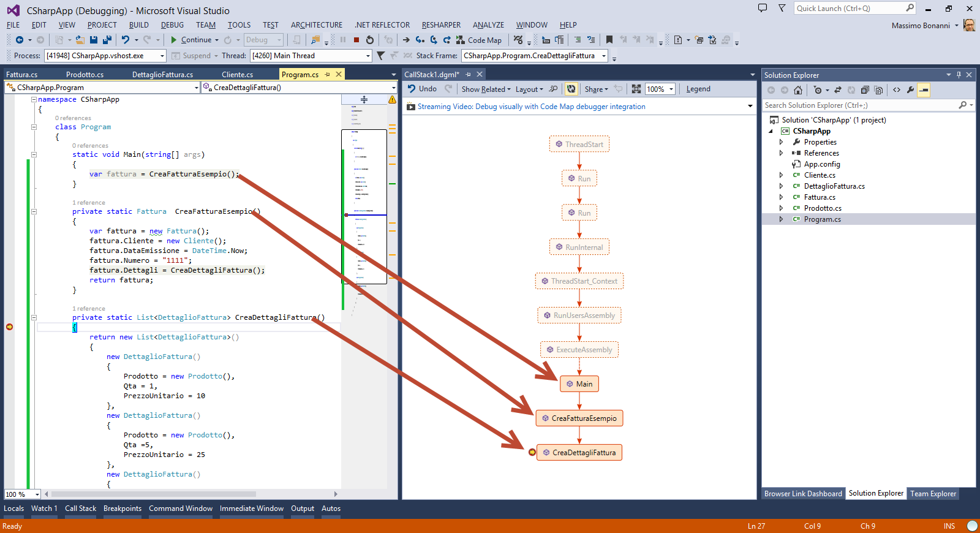Click the Restart debugging icon
The height and width of the screenshot is (533, 980).
[370, 40]
